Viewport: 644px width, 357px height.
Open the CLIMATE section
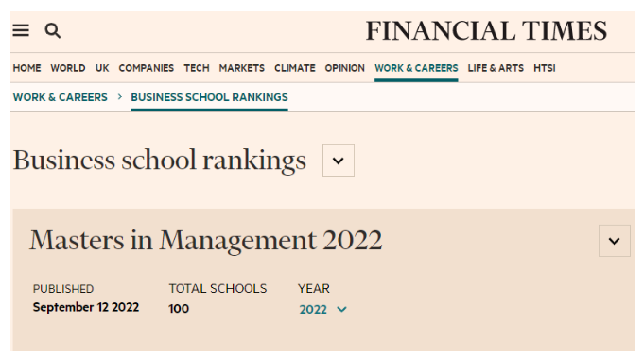pyautogui.click(x=294, y=68)
